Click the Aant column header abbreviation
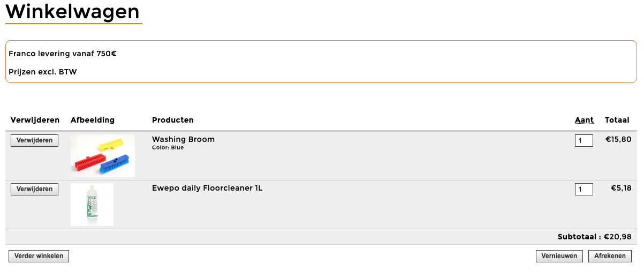Image resolution: width=644 pixels, height=272 pixels. [x=584, y=120]
